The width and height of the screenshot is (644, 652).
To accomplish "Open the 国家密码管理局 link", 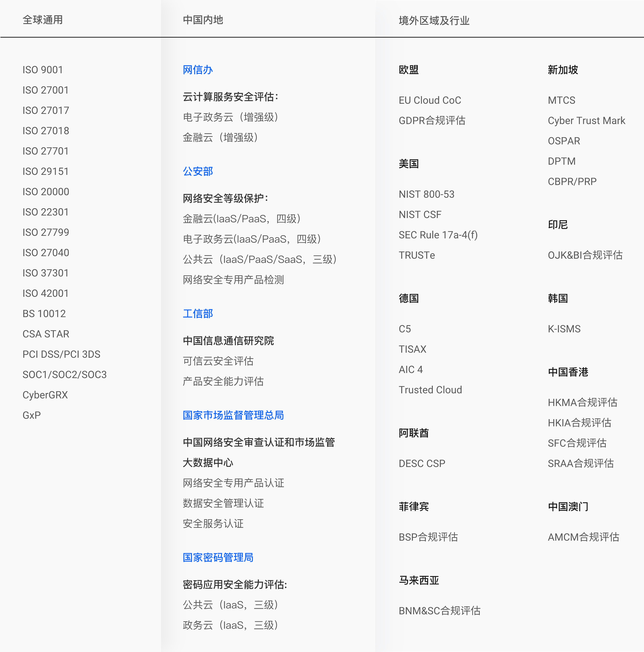I will tap(218, 557).
